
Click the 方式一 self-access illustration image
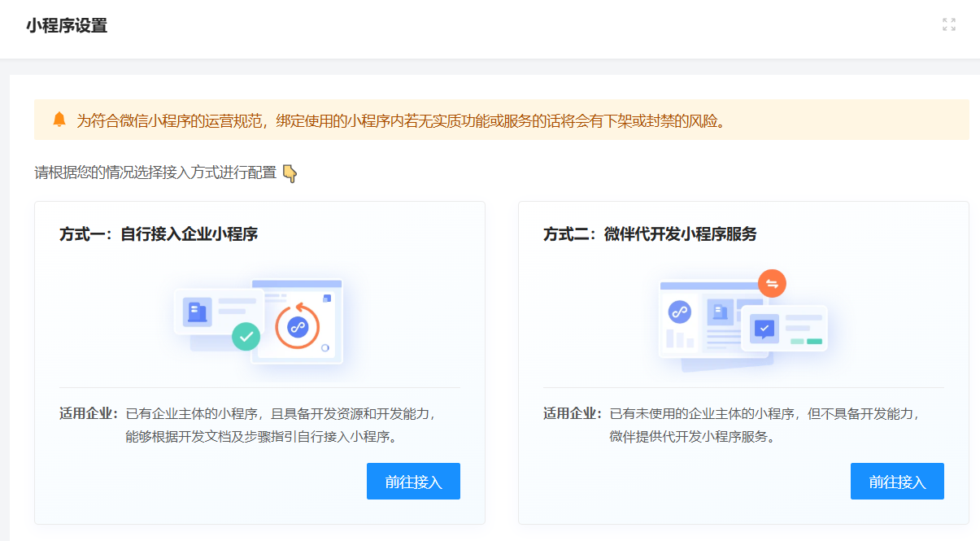[x=259, y=324]
